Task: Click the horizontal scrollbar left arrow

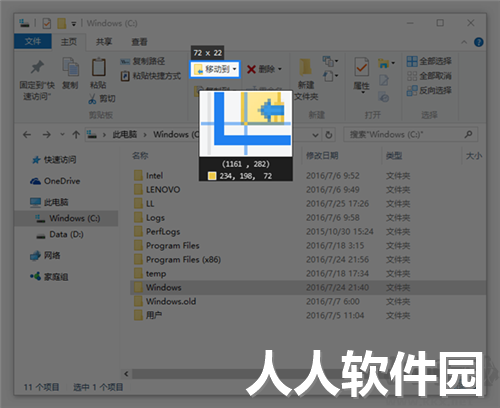Action: click(x=126, y=374)
